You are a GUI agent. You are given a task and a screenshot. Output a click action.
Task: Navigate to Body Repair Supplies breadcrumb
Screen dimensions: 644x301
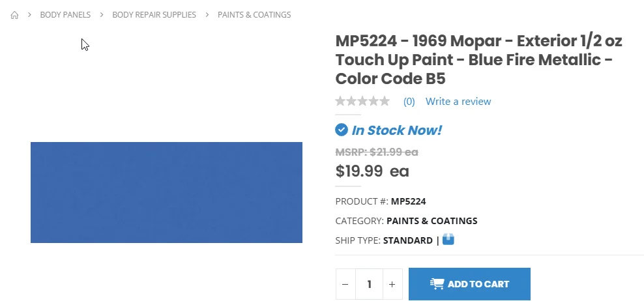click(x=154, y=15)
